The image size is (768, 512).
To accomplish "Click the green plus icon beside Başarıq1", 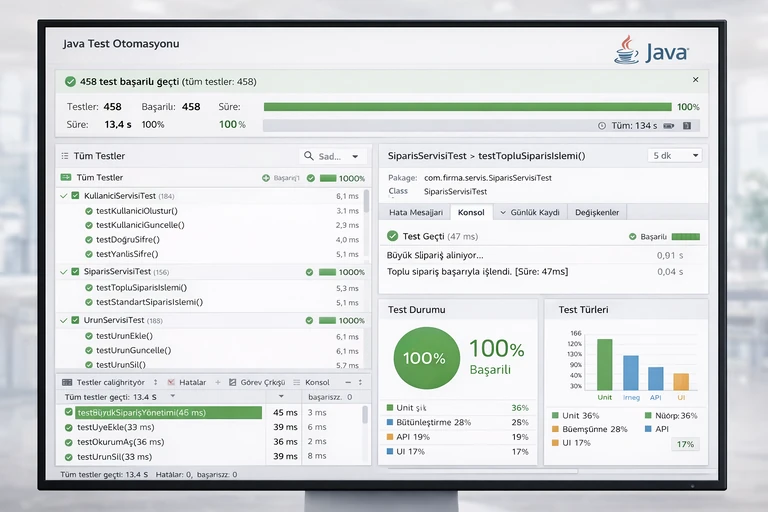I will 265,178.
